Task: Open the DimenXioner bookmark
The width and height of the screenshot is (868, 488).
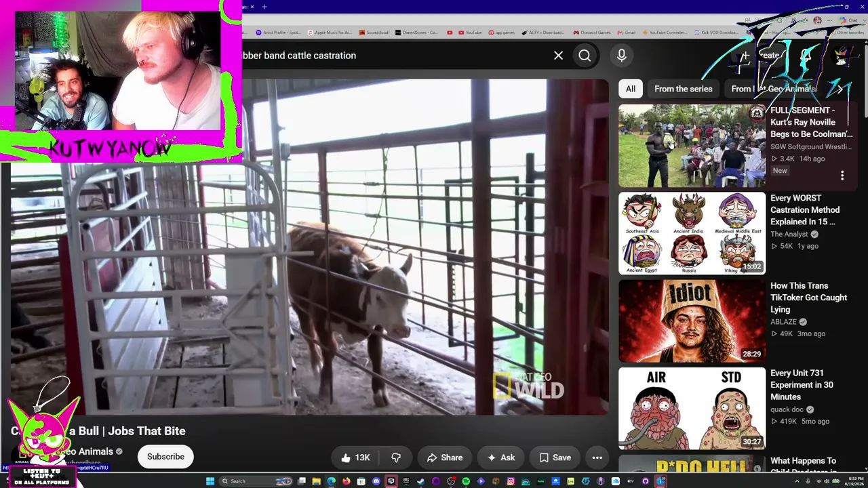Action: 416,33
